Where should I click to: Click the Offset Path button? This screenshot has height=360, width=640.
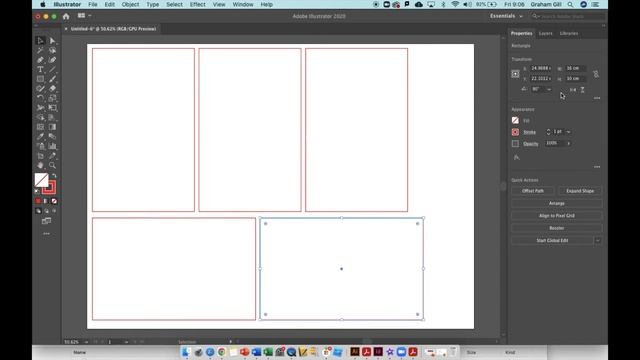point(533,191)
